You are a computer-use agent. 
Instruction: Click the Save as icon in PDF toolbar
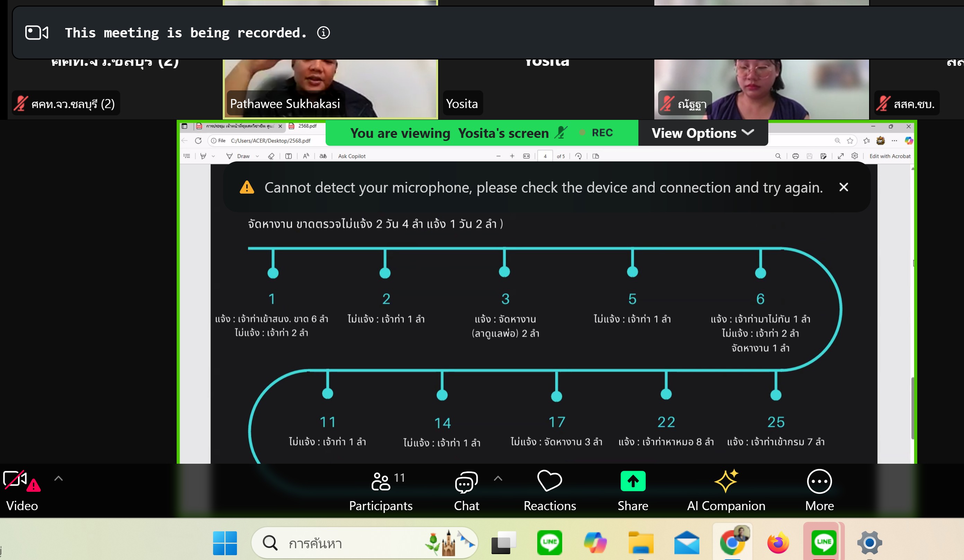[x=824, y=156]
